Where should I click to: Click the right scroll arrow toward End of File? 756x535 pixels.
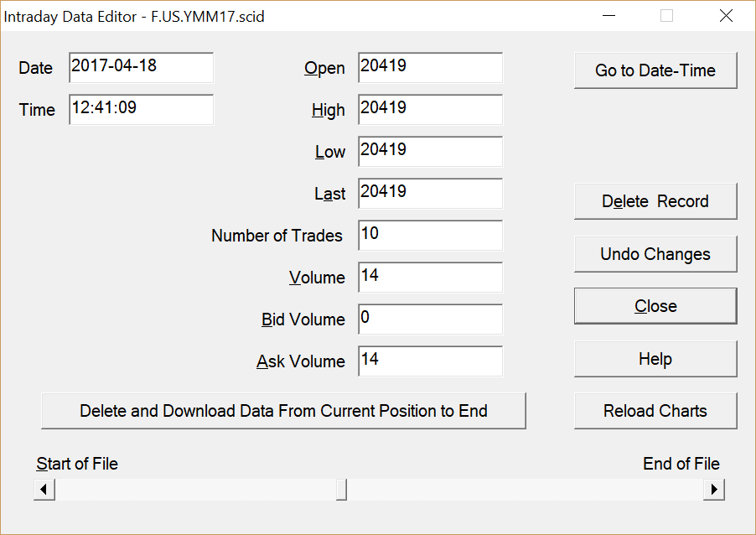714,489
